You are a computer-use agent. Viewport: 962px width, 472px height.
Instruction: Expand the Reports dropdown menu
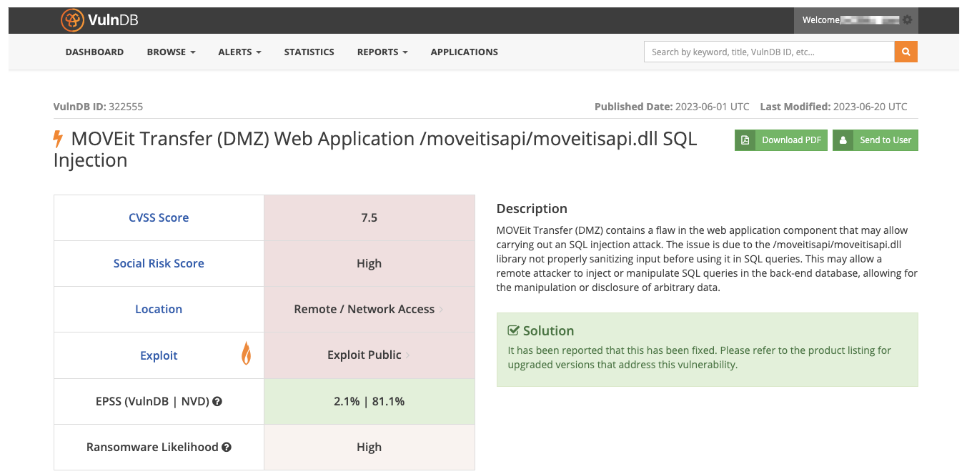pyautogui.click(x=382, y=52)
